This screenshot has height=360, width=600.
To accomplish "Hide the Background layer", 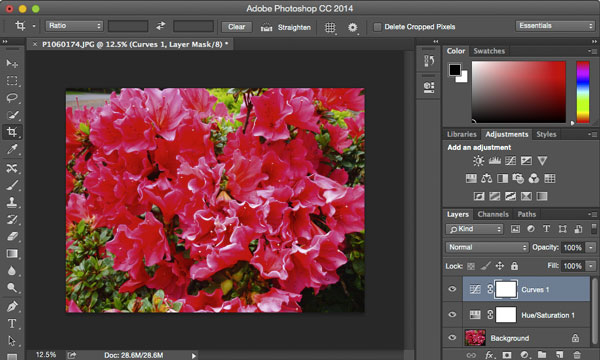I will 452,338.
